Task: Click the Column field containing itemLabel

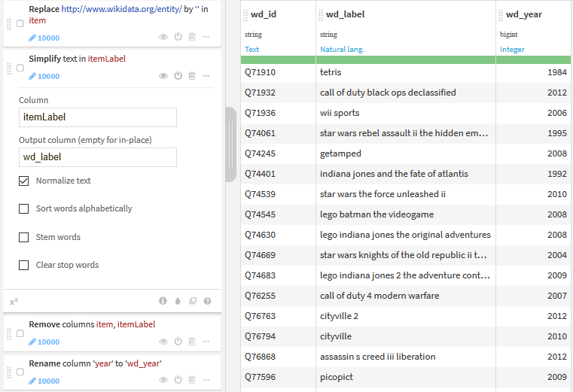Action: click(x=98, y=117)
